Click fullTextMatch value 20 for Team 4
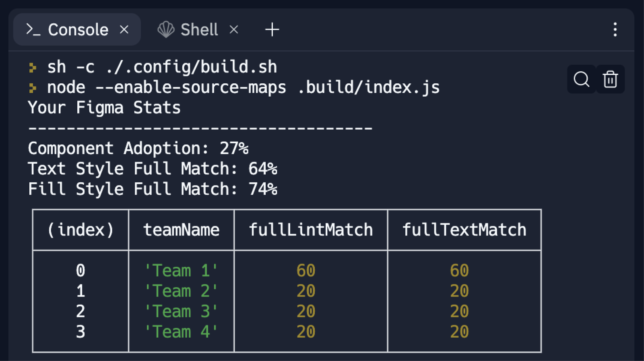 coord(460,332)
